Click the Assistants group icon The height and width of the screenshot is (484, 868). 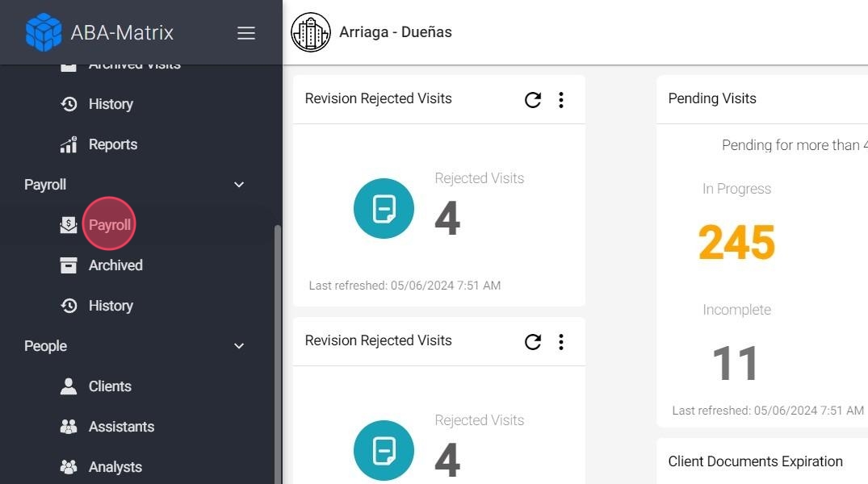[x=69, y=427]
